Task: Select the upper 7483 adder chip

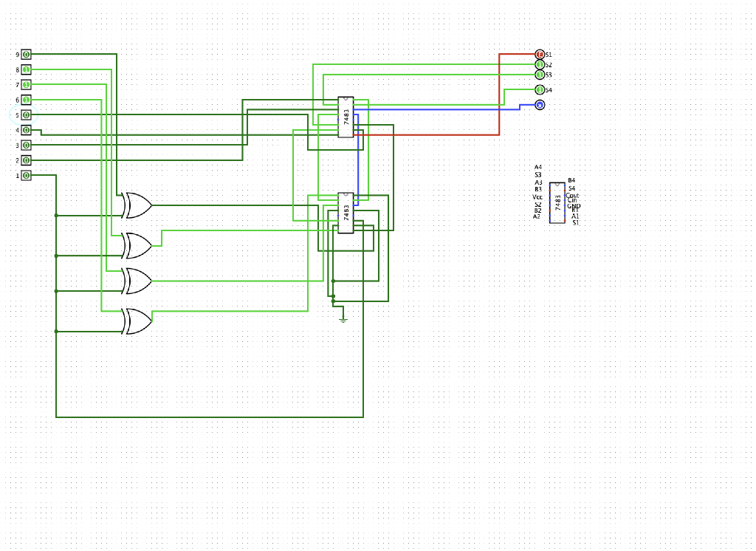Action: [347, 117]
